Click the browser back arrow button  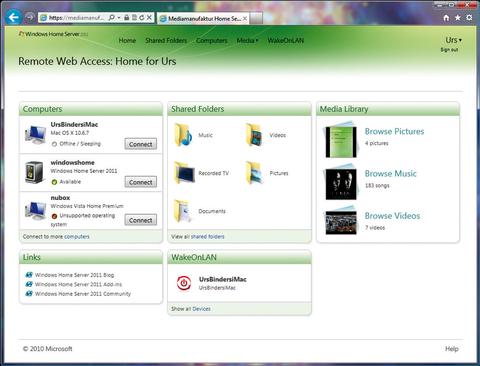pyautogui.click(x=14, y=17)
